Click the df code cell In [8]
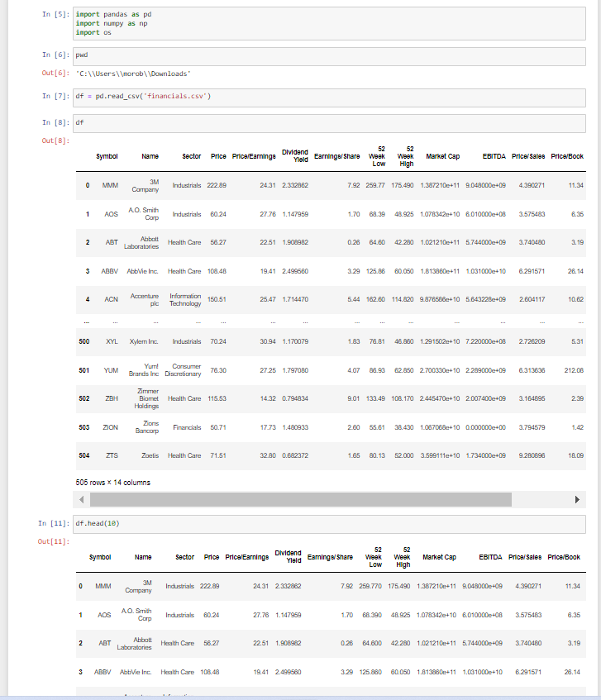601x700 pixels. click(329, 124)
